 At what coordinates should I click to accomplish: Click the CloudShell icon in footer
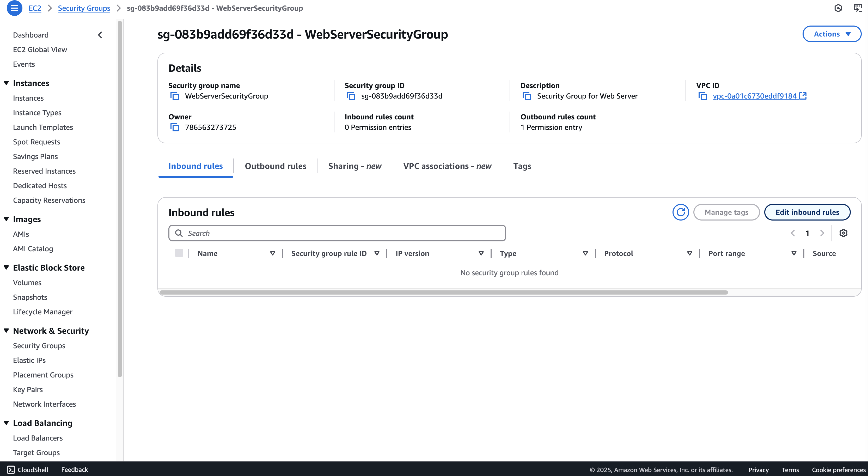[11, 469]
